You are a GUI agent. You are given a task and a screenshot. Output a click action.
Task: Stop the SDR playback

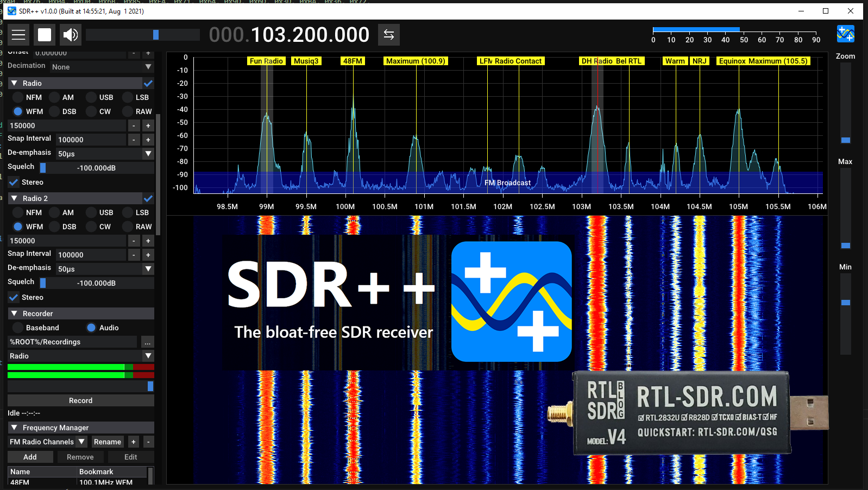[x=45, y=35]
